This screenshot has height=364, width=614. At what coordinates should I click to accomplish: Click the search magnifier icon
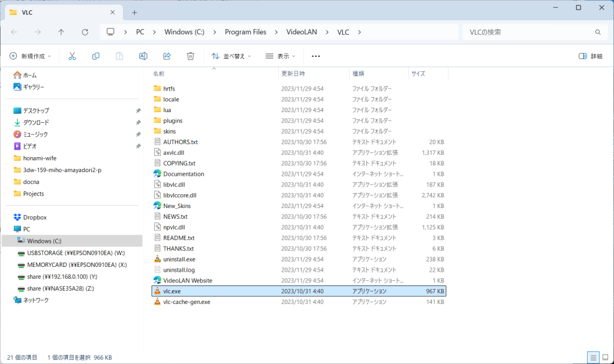tap(598, 32)
